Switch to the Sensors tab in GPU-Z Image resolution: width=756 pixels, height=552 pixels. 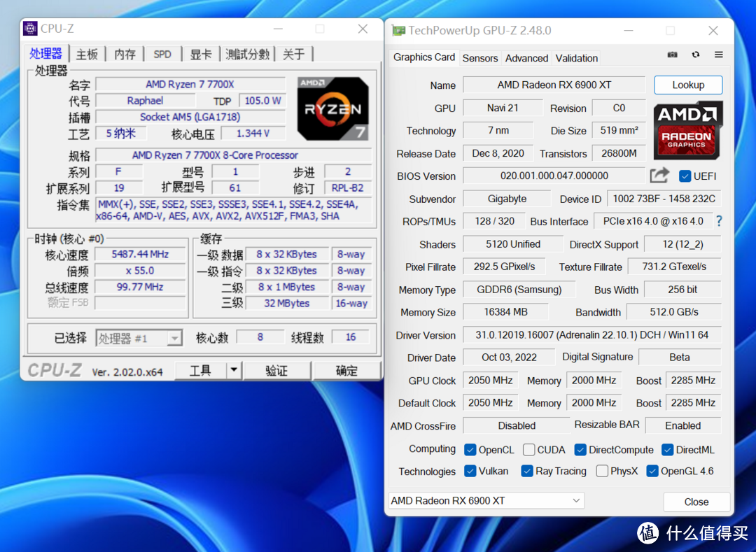coord(479,58)
